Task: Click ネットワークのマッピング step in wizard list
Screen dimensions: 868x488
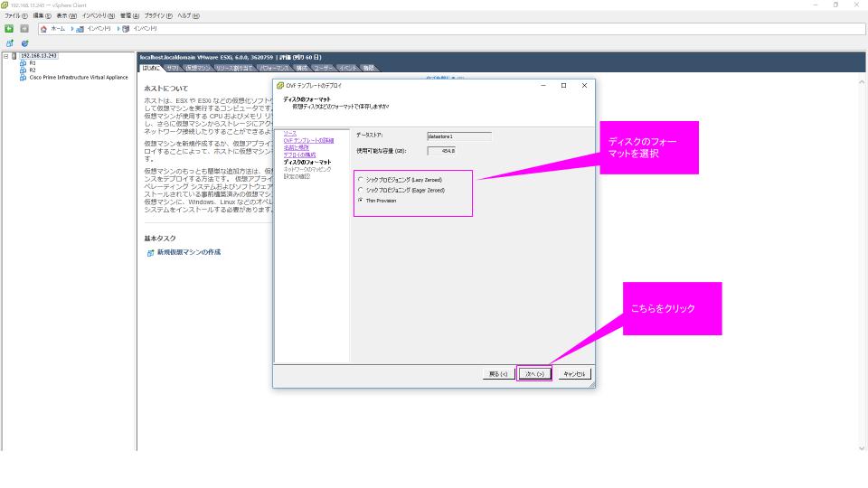Action: [307, 169]
